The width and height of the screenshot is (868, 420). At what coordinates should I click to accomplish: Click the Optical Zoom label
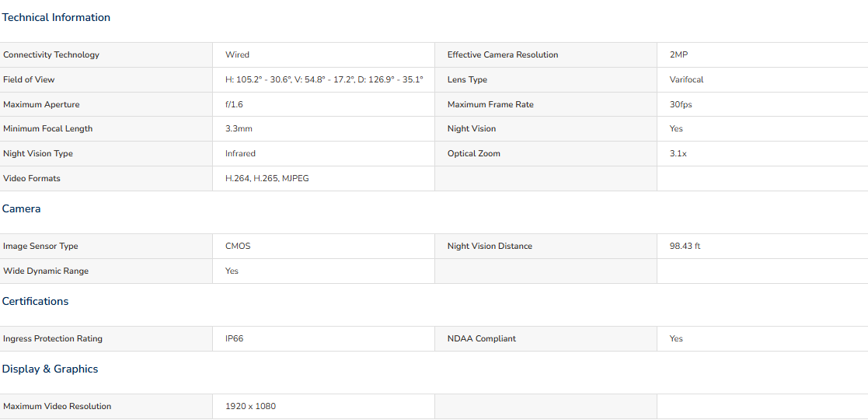click(x=474, y=153)
